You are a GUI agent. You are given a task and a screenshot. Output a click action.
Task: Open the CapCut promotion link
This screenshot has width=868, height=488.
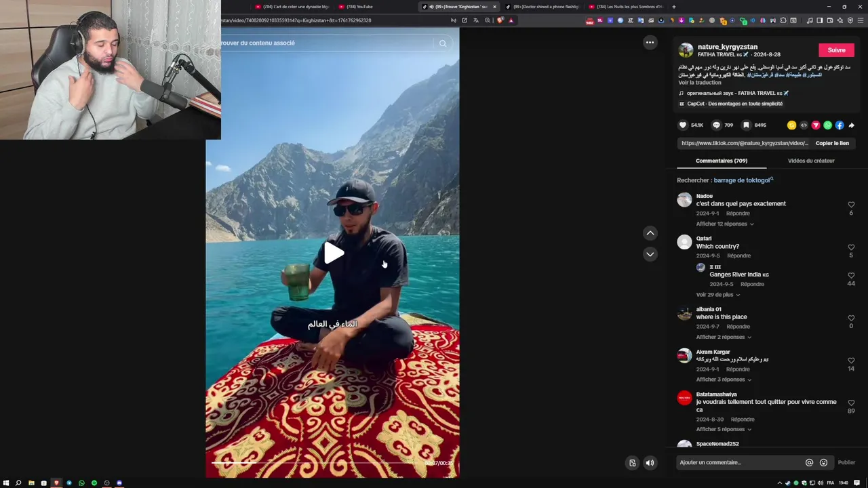pos(730,104)
